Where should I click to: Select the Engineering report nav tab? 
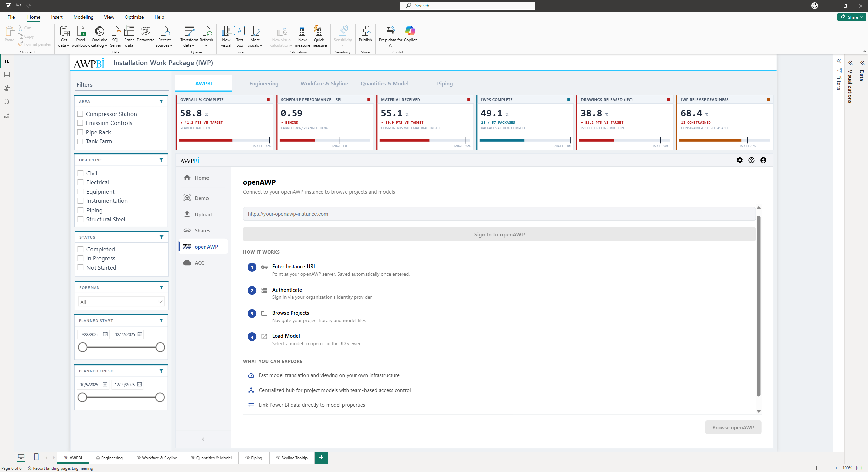click(x=264, y=83)
